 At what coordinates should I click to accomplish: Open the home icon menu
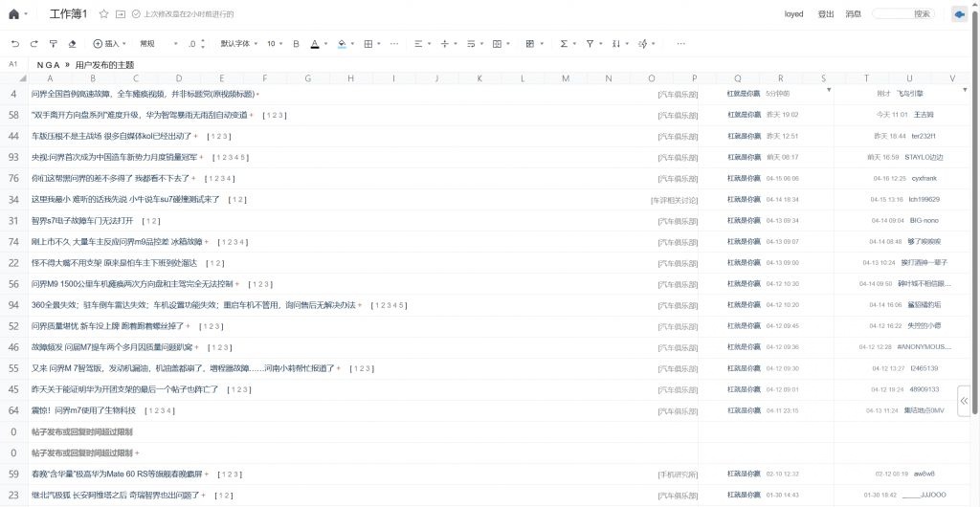[13, 13]
